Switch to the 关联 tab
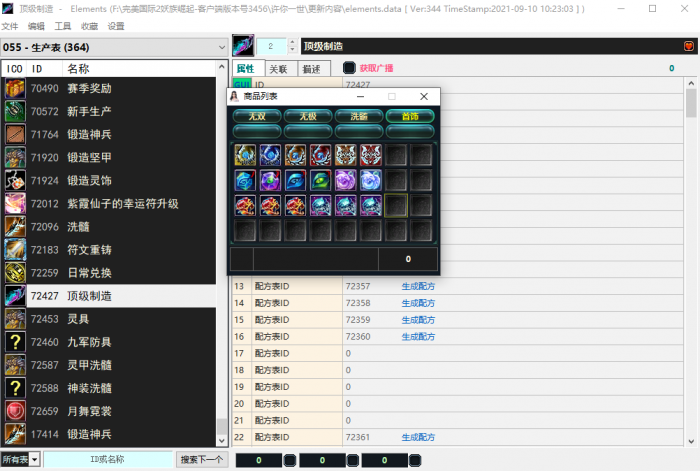Image resolution: width=700 pixels, height=471 pixels. (281, 69)
